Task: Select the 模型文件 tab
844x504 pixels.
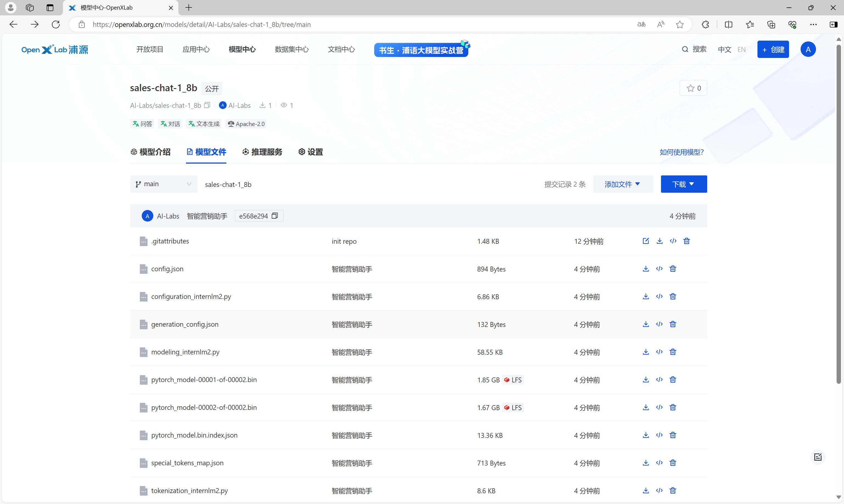Action: 206,152
